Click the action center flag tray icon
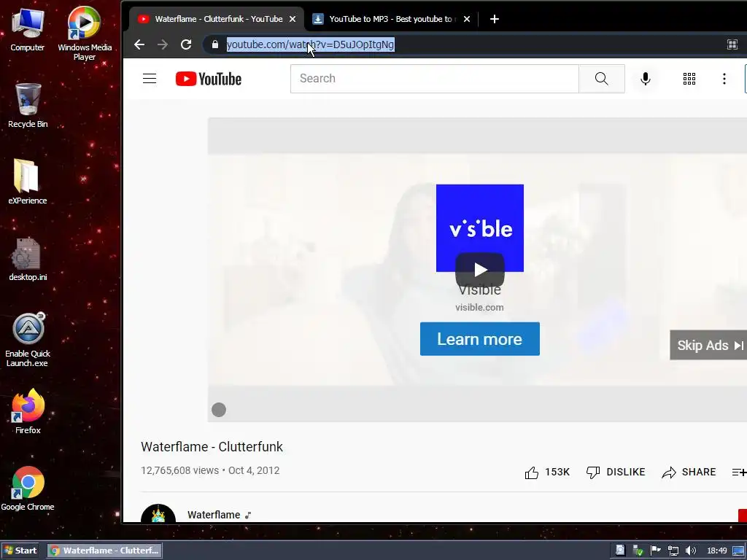The image size is (747, 560). pos(656,550)
